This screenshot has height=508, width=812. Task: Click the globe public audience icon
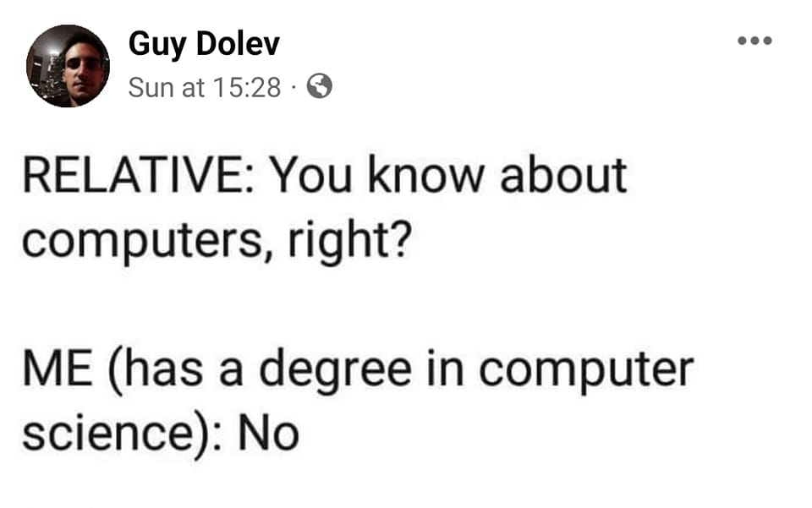(319, 86)
